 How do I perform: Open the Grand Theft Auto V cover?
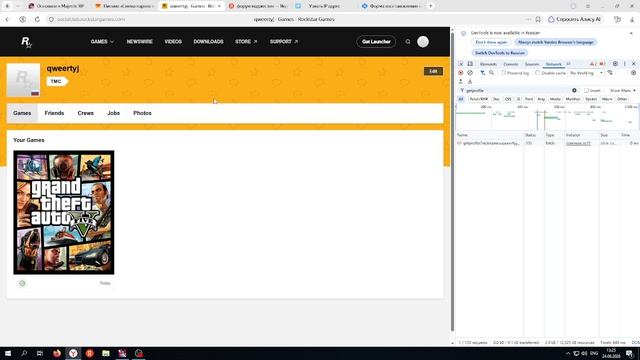[x=64, y=212]
